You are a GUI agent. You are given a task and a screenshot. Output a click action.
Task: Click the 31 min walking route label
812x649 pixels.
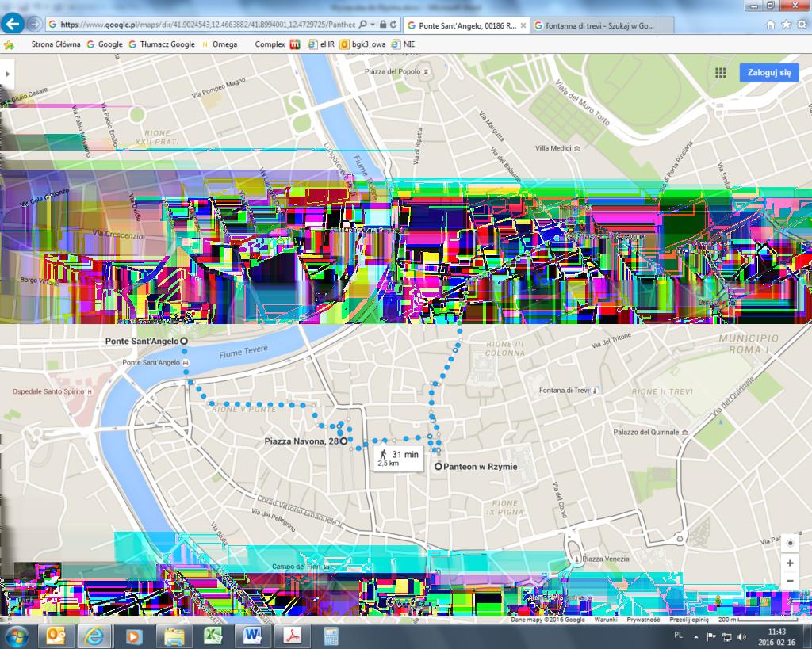pyautogui.click(x=398, y=457)
